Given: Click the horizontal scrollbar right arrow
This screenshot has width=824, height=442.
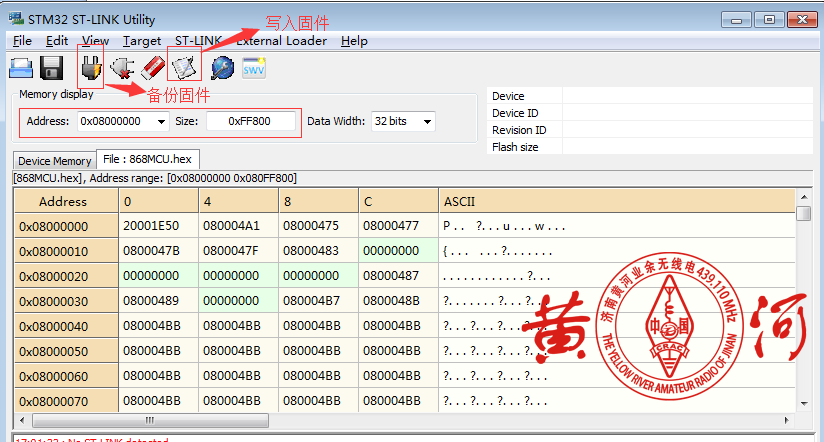Looking at the screenshot, I should click(786, 420).
